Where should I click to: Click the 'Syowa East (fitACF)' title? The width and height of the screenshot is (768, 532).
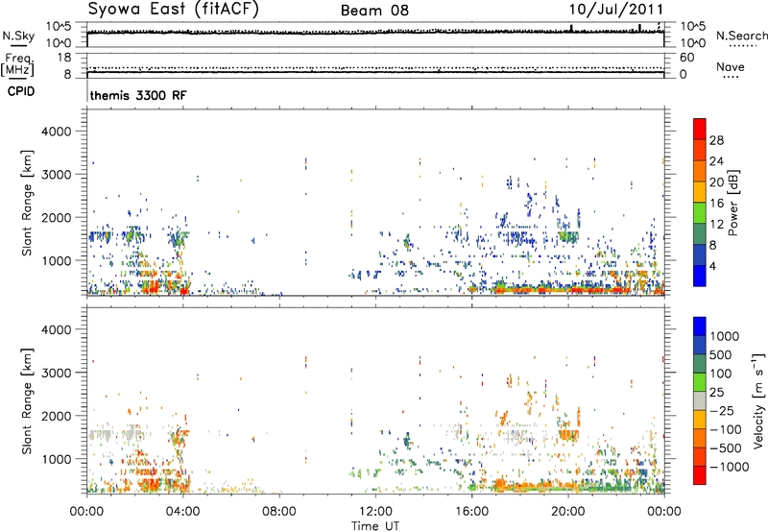tap(173, 10)
